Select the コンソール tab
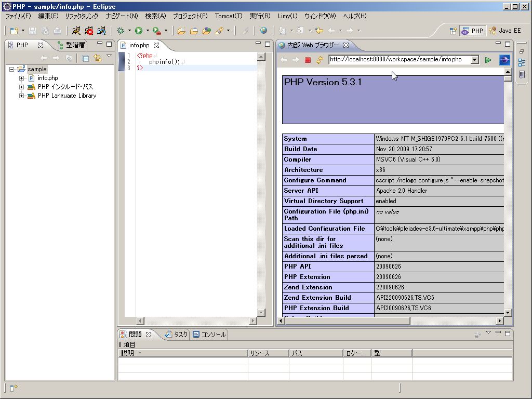532x399 pixels. coord(209,335)
